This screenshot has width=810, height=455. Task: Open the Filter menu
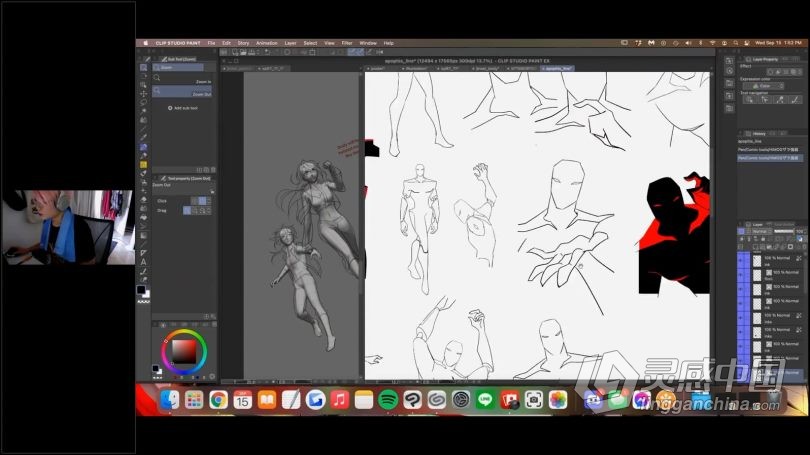pos(347,43)
